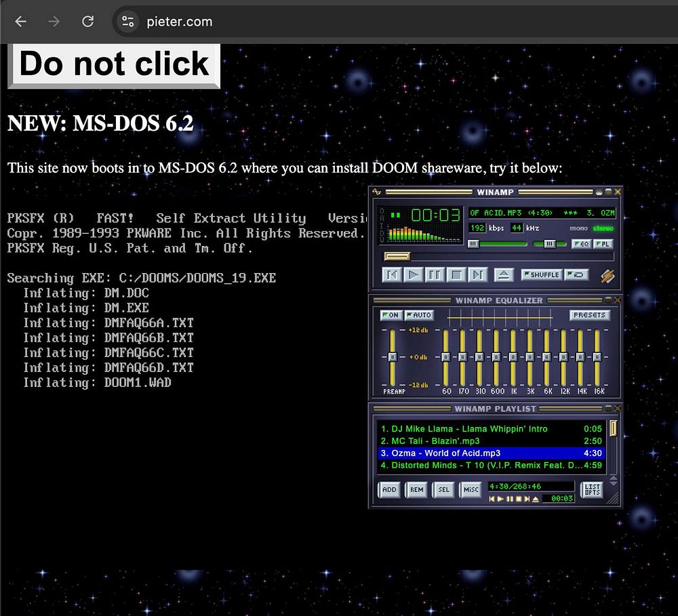
Task: Click the 600 Hz equalizer band slider
Action: 496,357
